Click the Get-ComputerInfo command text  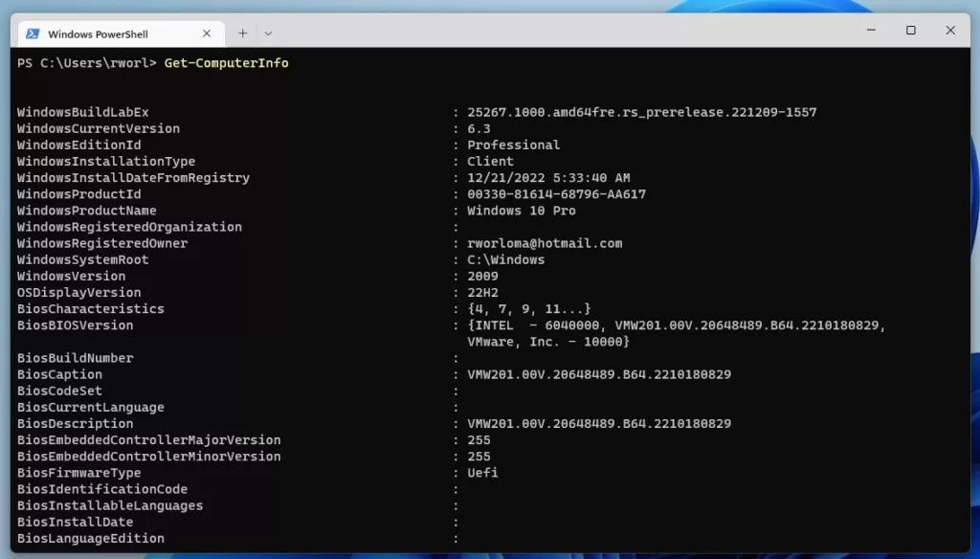(x=226, y=63)
